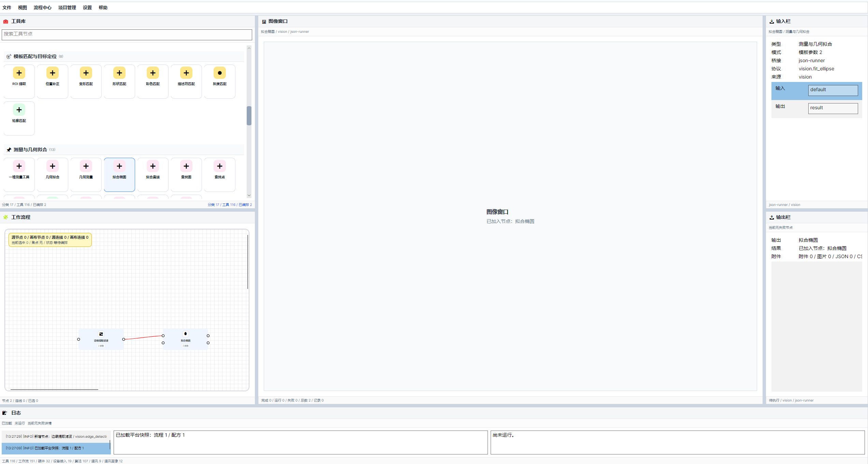Select the 已加载平台快照 log entry in list
This screenshot has width=868, height=464.
click(56, 448)
